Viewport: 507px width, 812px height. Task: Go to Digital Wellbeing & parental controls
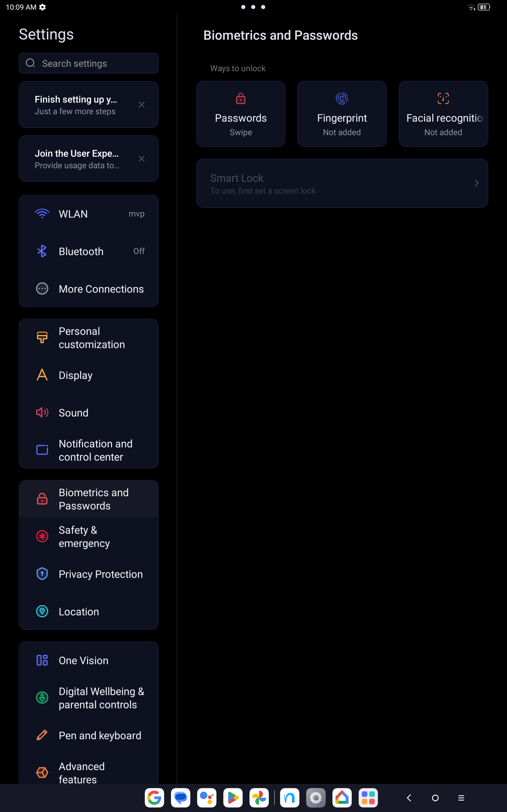coord(88,698)
